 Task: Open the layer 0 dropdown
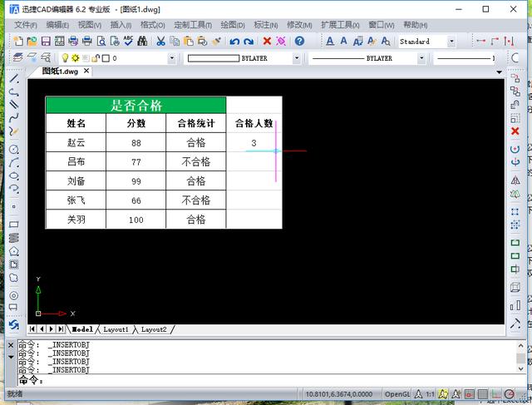tap(172, 58)
